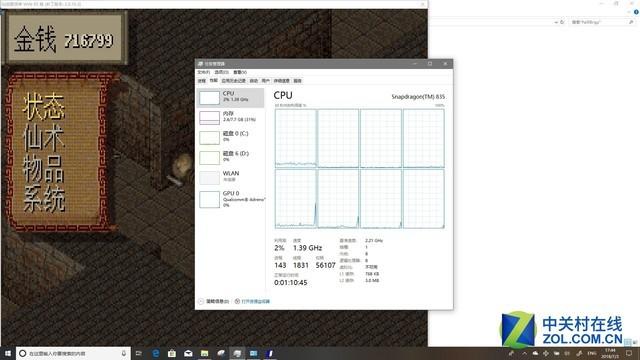Open the 查看(V) menu in Task Manager
640x360 pixels.
click(240, 72)
